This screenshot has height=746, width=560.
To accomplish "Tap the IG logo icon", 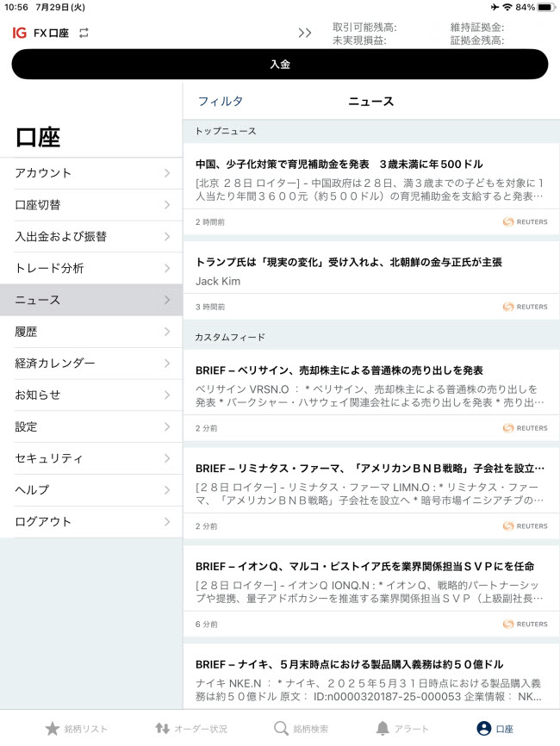I will tap(20, 33).
